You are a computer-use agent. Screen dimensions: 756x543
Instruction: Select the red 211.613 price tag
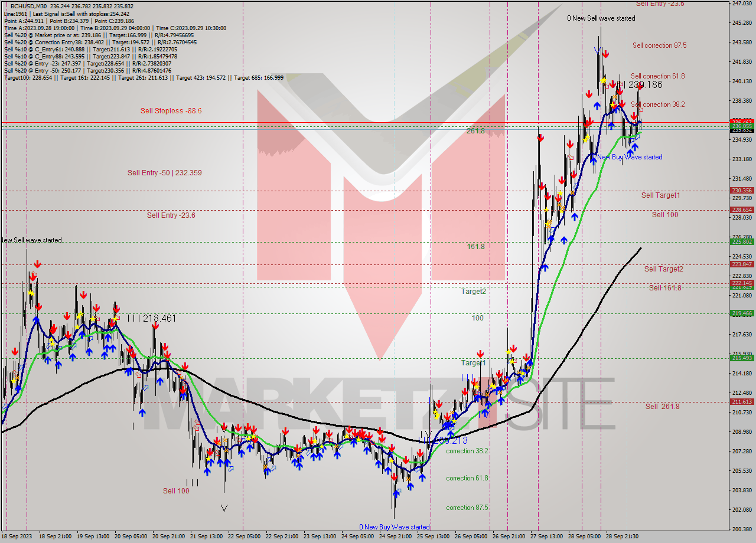click(x=742, y=402)
